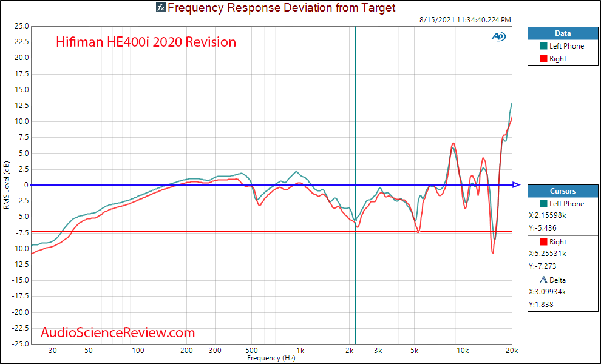
Task: Click the 25.0 dB axis tick label
Action: (x=21, y=26)
